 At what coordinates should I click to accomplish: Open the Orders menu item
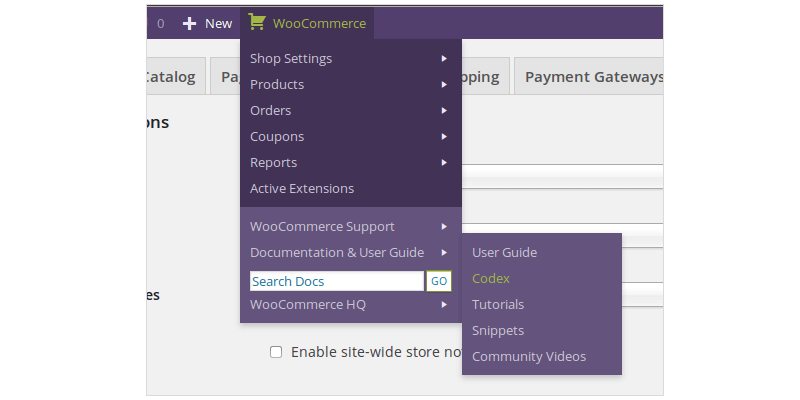(271, 111)
